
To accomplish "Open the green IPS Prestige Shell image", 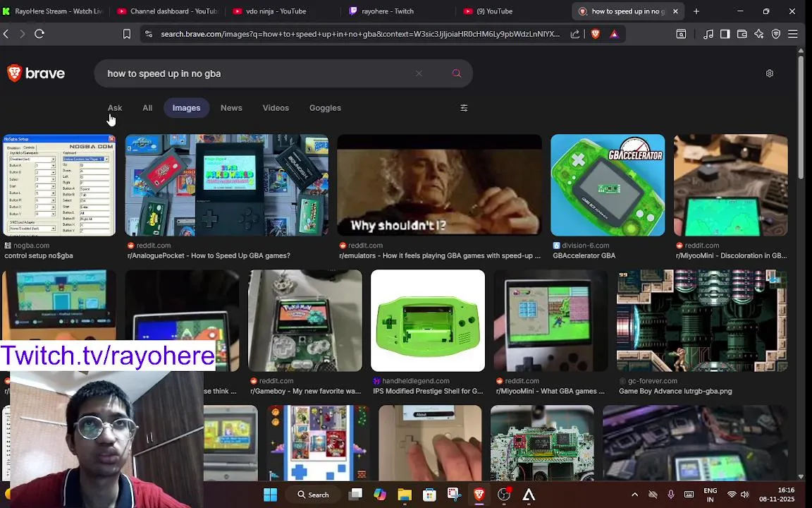I will point(428,320).
